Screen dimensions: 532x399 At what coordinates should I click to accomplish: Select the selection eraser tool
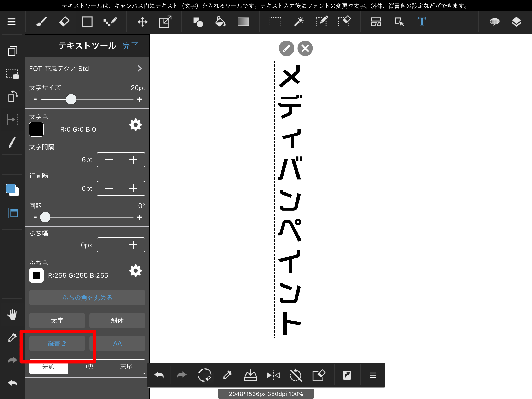344,22
